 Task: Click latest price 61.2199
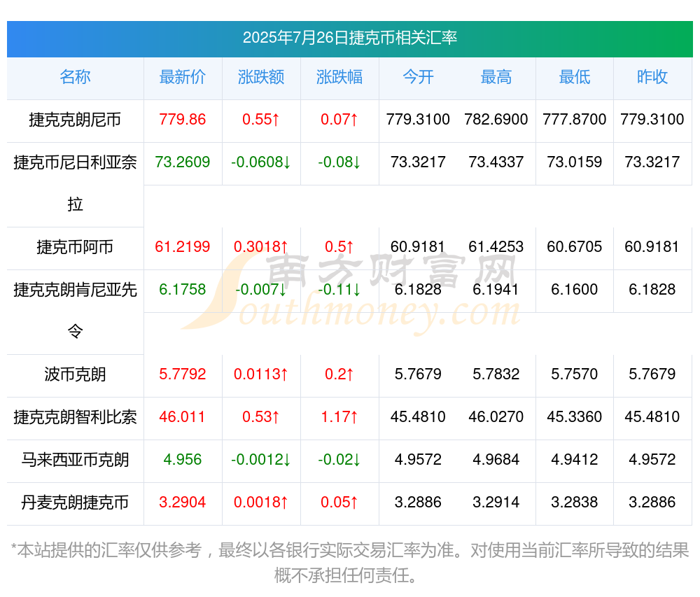[183, 247]
